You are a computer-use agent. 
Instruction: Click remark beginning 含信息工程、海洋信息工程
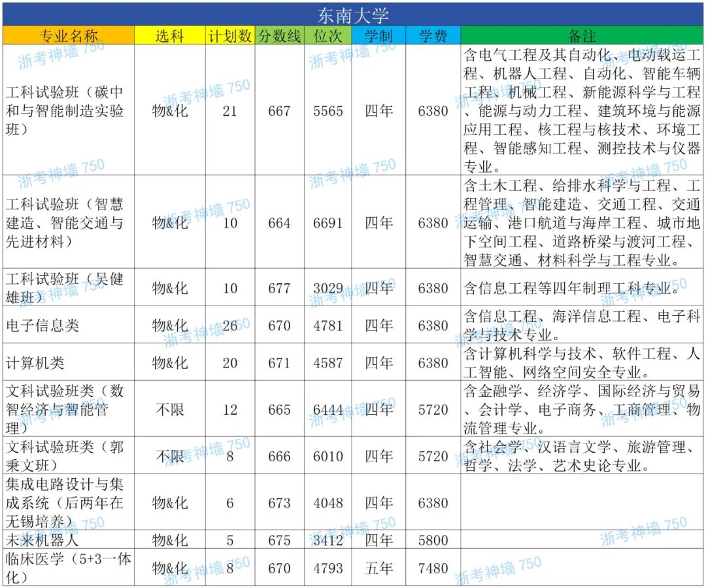pos(582,325)
